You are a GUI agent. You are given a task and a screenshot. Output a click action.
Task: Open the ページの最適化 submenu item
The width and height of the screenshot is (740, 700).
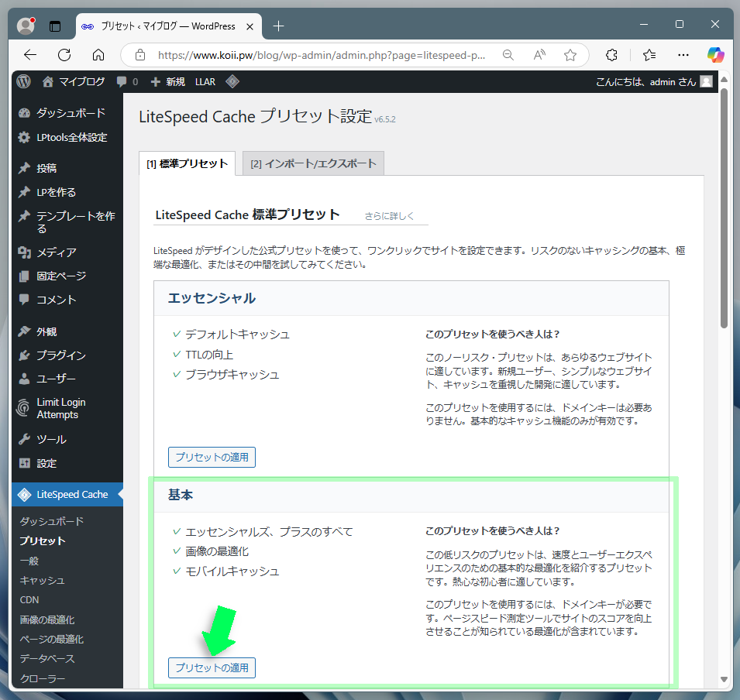(x=51, y=639)
